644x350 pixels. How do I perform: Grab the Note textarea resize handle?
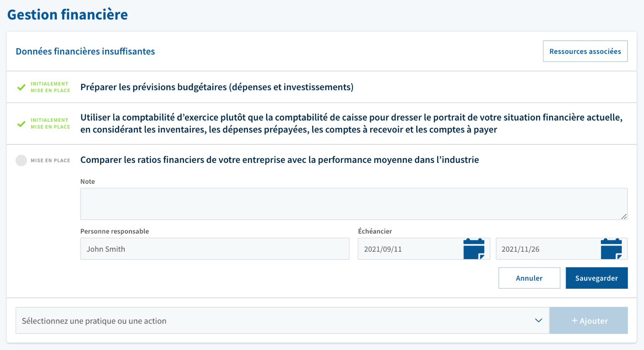(624, 216)
